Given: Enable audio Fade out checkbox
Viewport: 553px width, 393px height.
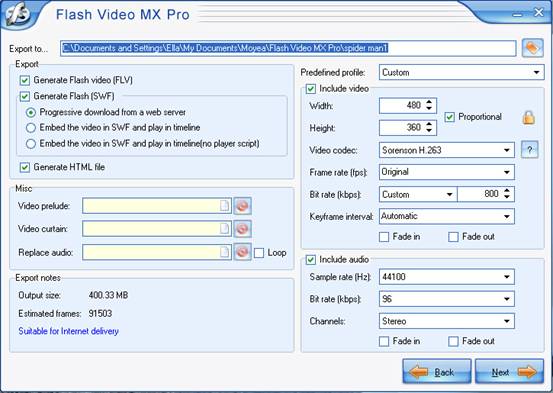Looking at the screenshot, I should point(453,341).
